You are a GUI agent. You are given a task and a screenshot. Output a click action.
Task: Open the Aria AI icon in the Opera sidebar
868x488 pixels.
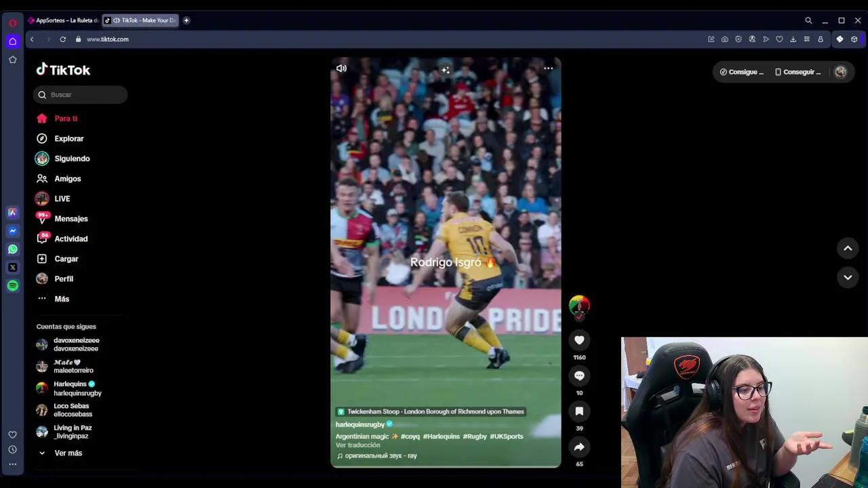pyautogui.click(x=12, y=213)
